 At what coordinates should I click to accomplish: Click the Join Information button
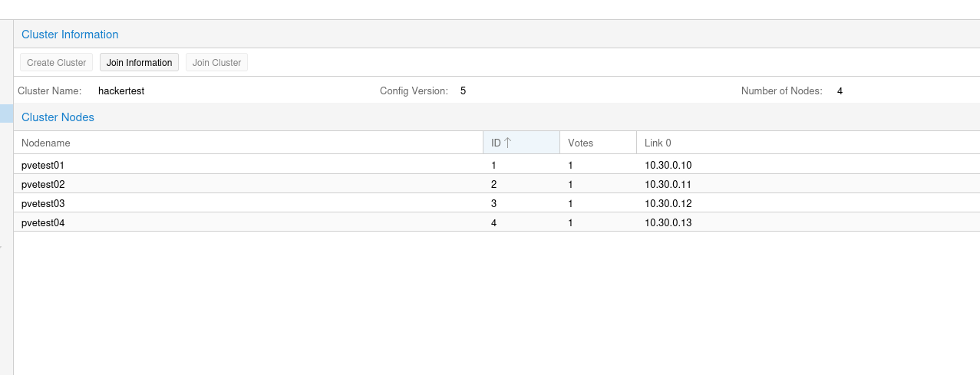[139, 63]
